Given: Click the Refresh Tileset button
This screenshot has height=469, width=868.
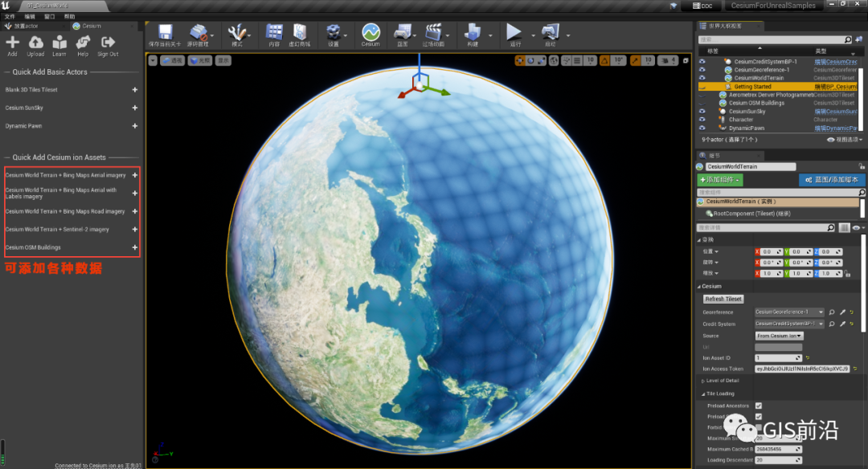Looking at the screenshot, I should 723,299.
